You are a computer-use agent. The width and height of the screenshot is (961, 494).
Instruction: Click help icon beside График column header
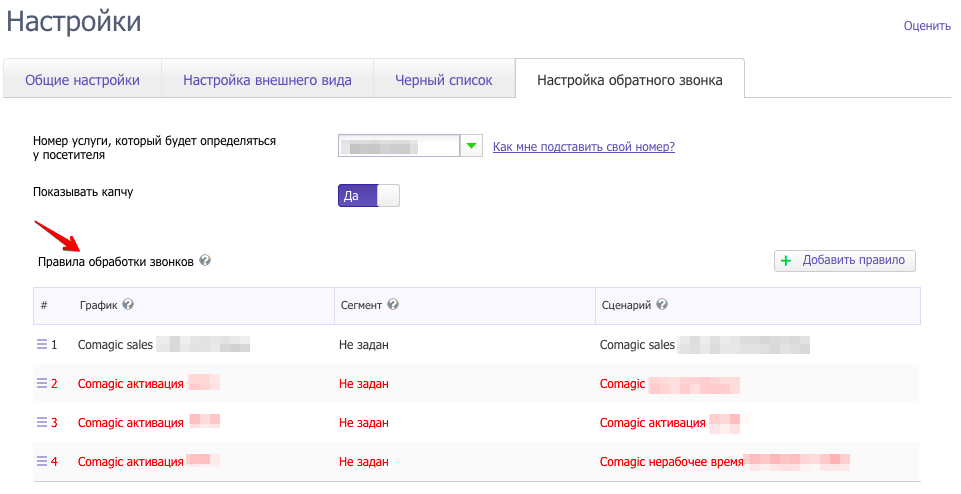(128, 305)
